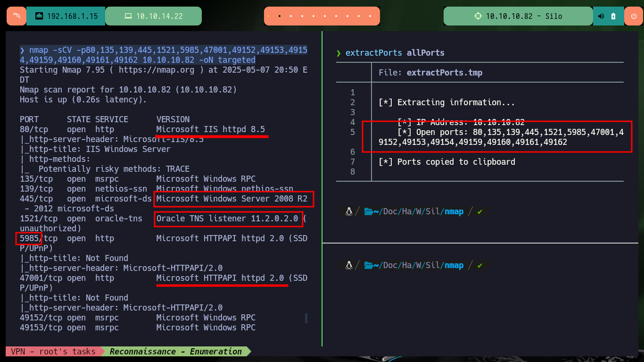Viewport: 644px width, 362px height.
Task: Click the 139/tcp netbios-ssn row
Action: click(x=157, y=189)
